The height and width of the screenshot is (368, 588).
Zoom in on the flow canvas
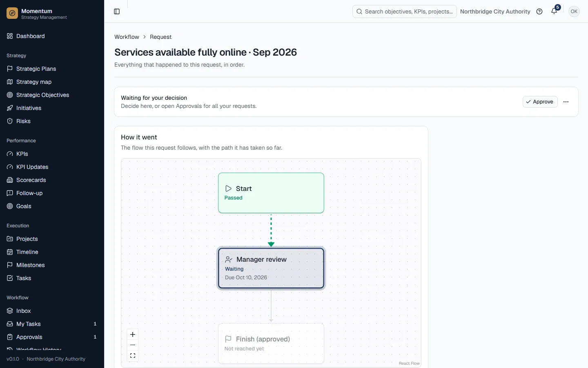click(133, 334)
